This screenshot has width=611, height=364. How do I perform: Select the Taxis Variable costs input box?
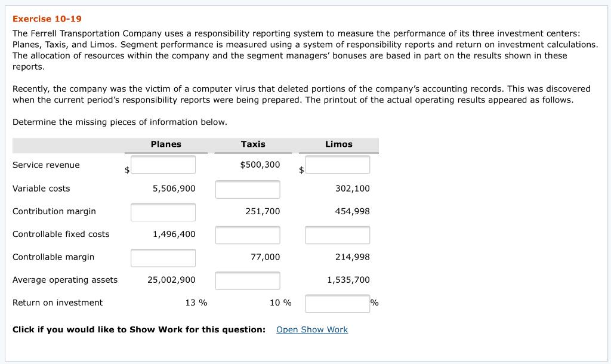pos(248,189)
